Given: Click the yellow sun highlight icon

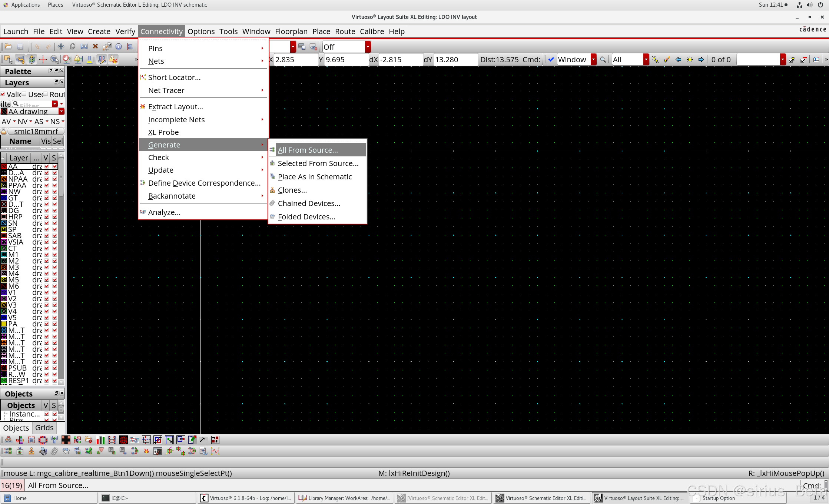Looking at the screenshot, I should pyautogui.click(x=690, y=60).
